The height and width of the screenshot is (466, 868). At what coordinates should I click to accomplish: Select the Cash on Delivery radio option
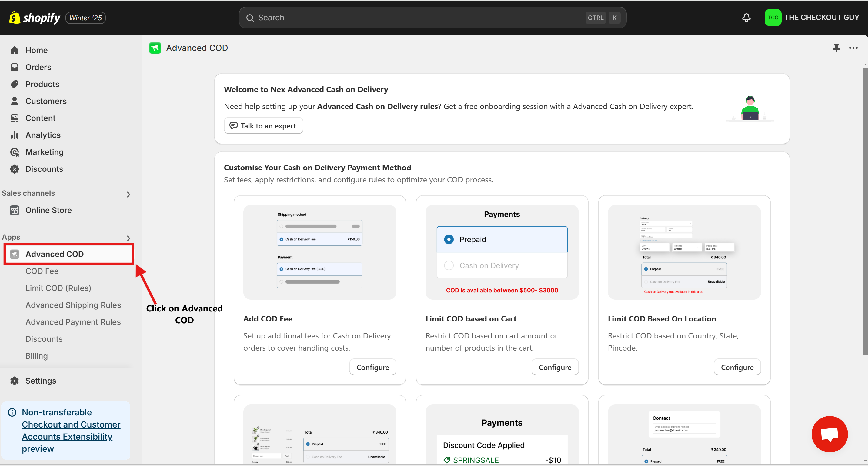(x=449, y=265)
